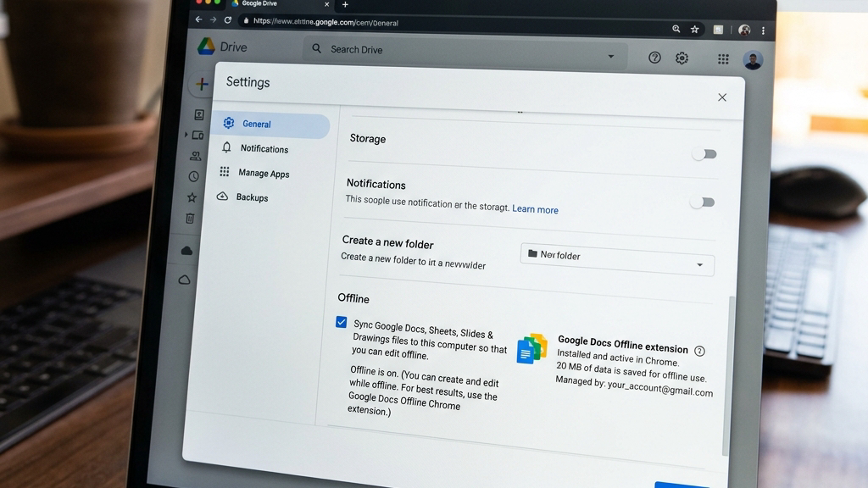The image size is (868, 488).
Task: Click the site lock icon in address bar
Action: pyautogui.click(x=246, y=21)
